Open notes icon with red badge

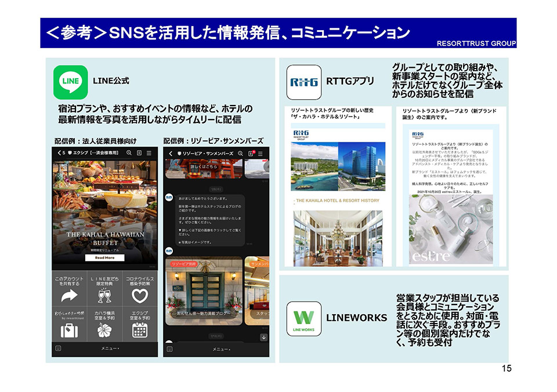point(251,153)
